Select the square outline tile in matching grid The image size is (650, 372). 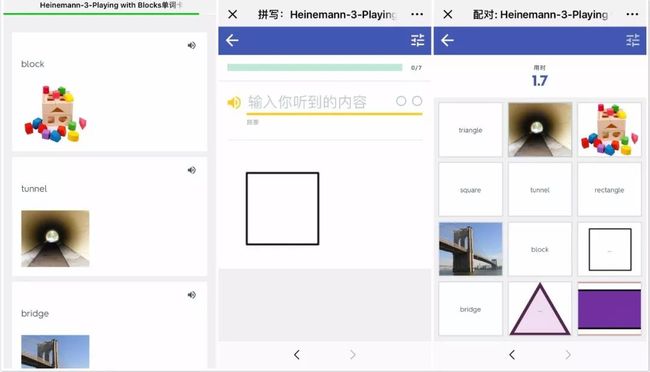(x=609, y=249)
